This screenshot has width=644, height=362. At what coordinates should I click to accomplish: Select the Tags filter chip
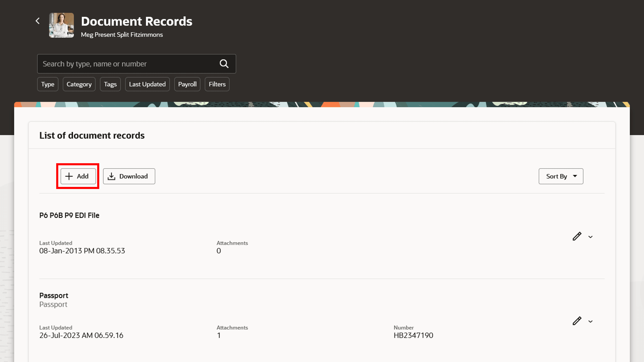110,84
